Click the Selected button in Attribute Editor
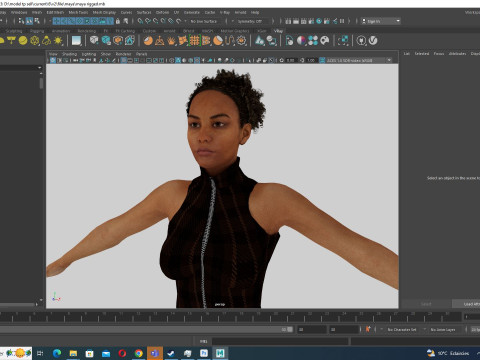This screenshot has height=360, width=480. [x=422, y=54]
